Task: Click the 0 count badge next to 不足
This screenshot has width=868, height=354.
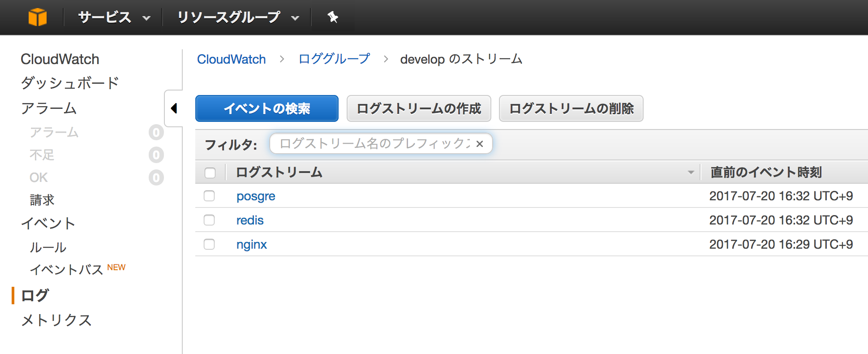Action: point(156,155)
